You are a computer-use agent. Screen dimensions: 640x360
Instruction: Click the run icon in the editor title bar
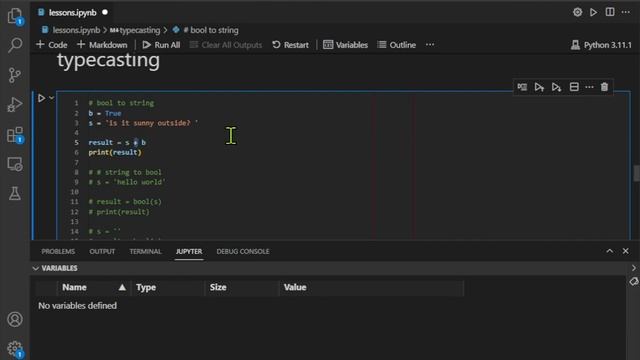[x=593, y=12]
